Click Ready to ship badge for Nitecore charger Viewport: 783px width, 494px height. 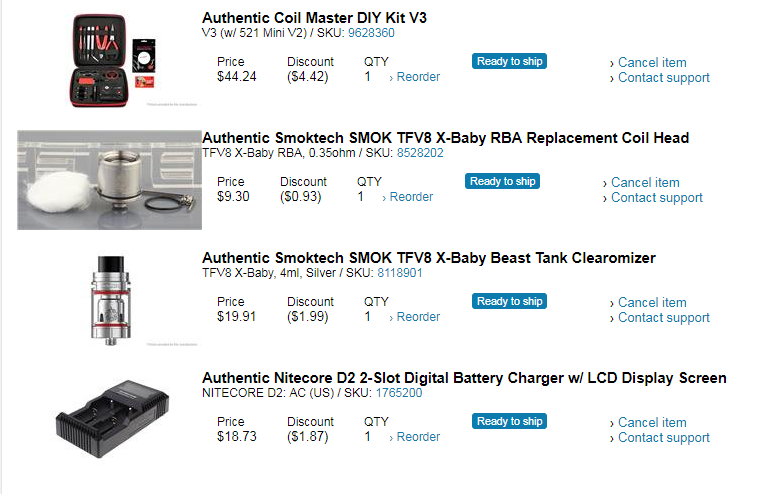coord(510,421)
